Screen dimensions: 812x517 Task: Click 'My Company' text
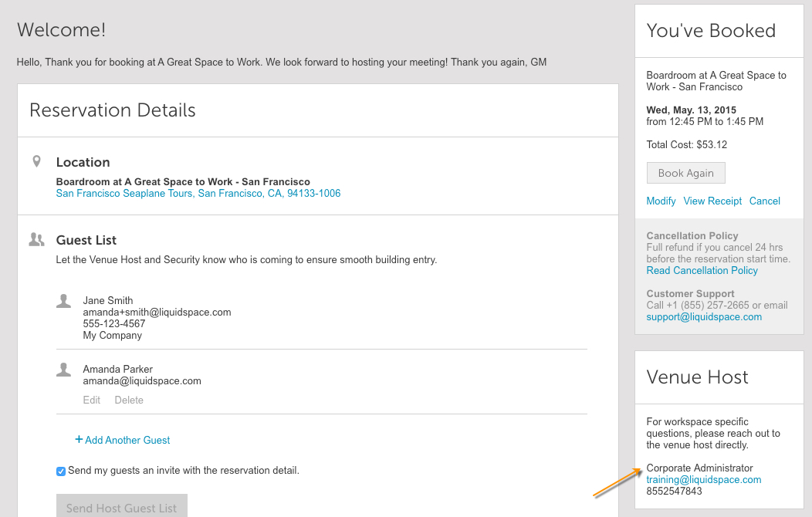pyautogui.click(x=113, y=336)
